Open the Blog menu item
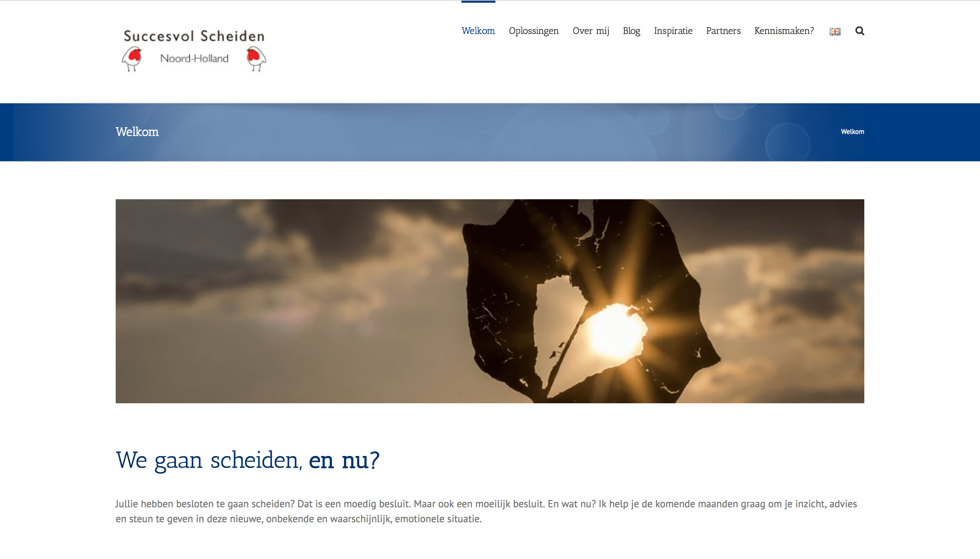The height and width of the screenshot is (559, 980). click(631, 31)
